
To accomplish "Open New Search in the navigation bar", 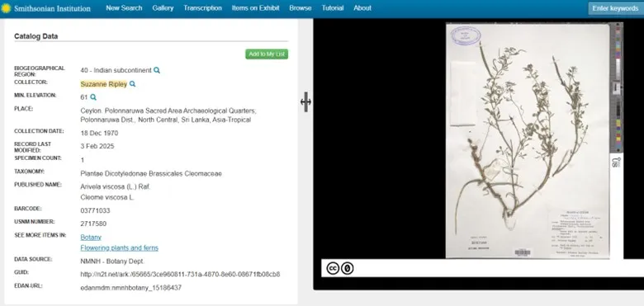I will tap(124, 7).
